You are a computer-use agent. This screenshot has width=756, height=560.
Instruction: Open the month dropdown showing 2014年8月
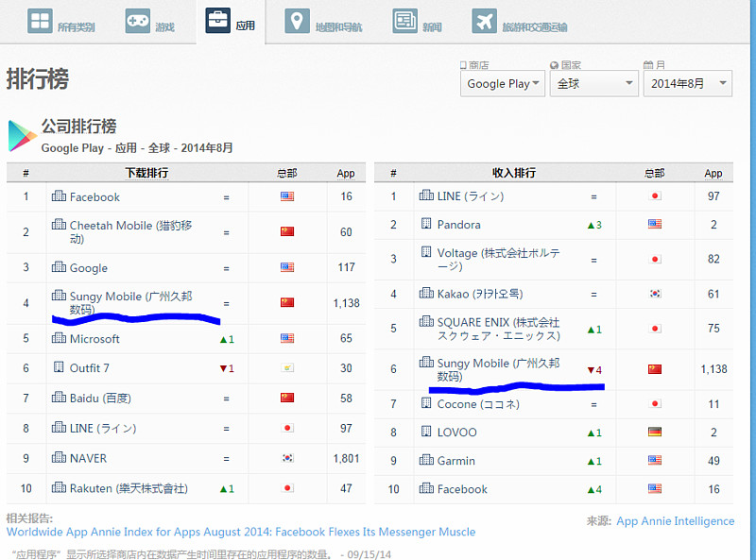(x=688, y=83)
